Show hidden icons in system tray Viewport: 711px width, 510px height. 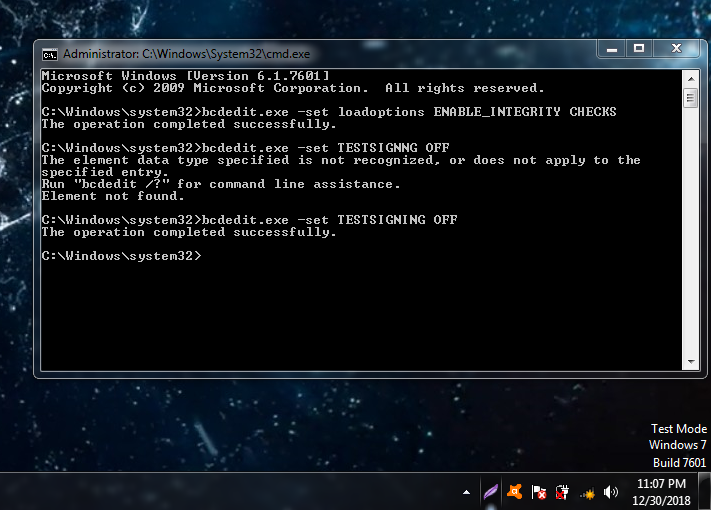click(x=466, y=492)
